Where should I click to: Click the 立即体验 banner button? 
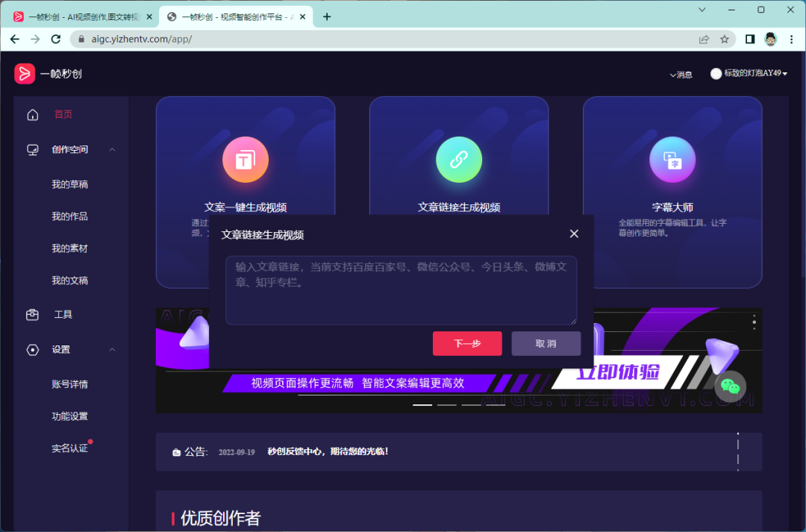point(617,371)
